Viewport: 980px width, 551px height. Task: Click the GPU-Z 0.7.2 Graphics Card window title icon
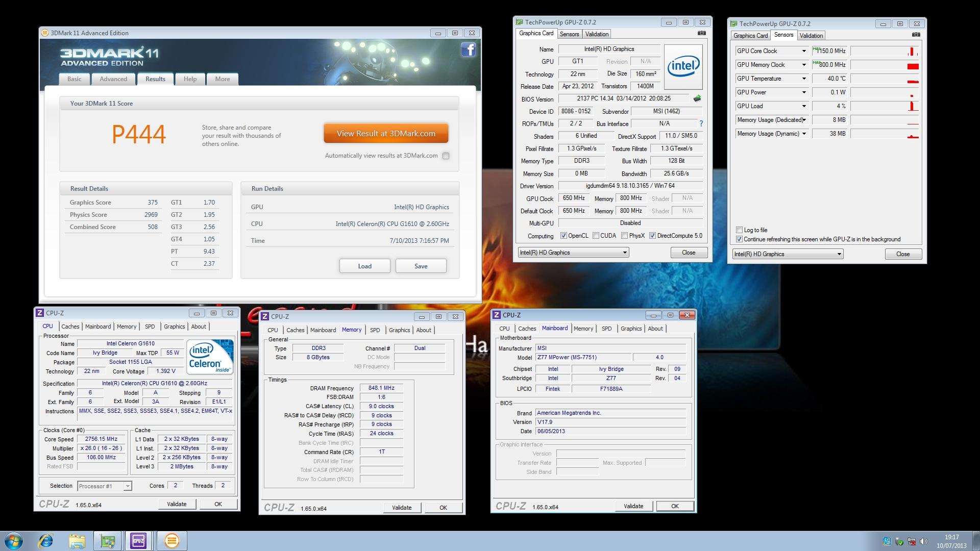520,22
